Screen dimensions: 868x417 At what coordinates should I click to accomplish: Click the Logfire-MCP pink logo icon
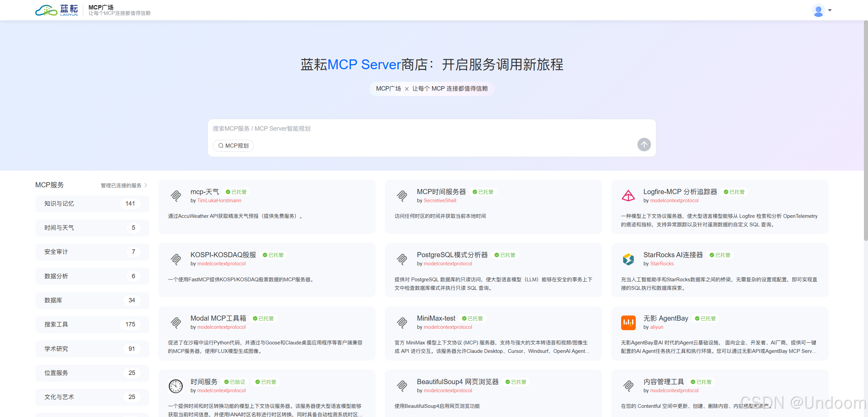point(628,196)
